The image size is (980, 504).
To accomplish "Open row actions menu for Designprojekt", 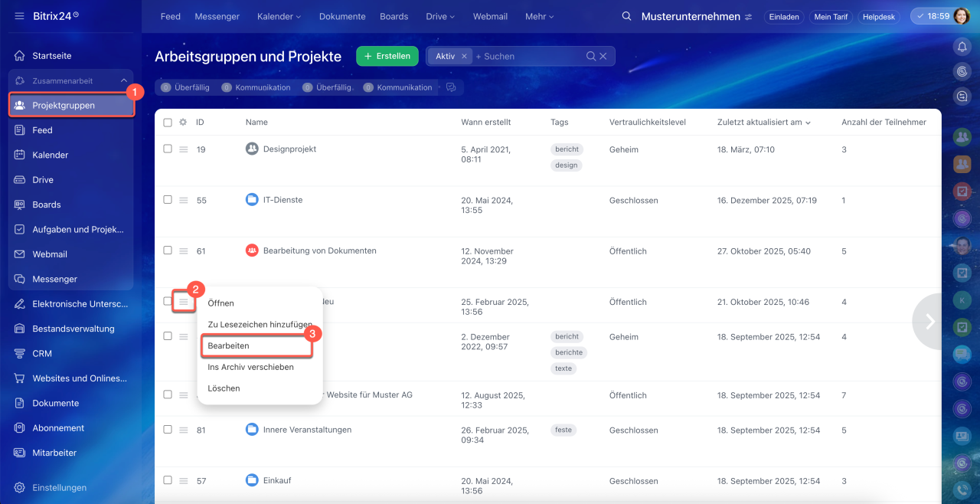I will click(x=184, y=149).
